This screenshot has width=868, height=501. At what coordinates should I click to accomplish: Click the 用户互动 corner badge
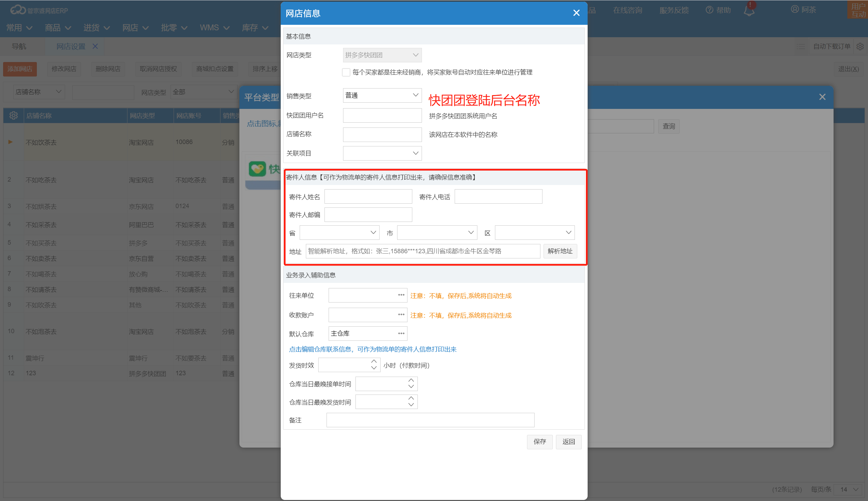coord(858,10)
